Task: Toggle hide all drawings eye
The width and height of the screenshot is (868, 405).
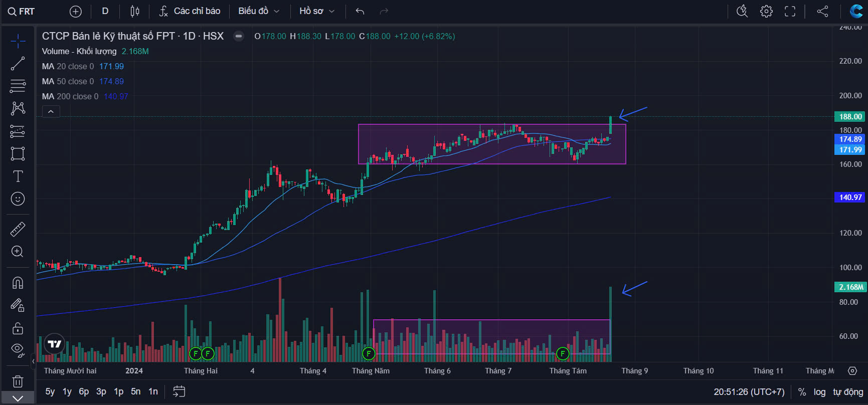Action: [x=18, y=350]
